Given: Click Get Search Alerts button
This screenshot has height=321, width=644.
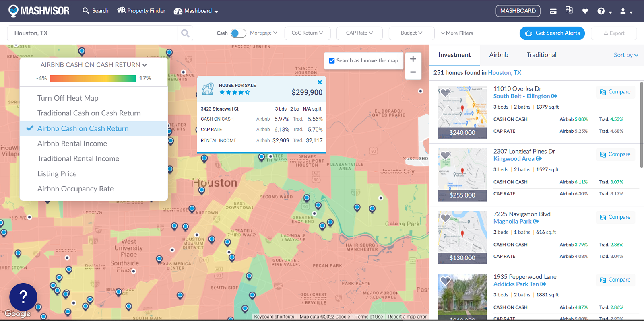Looking at the screenshot, I should [552, 33].
